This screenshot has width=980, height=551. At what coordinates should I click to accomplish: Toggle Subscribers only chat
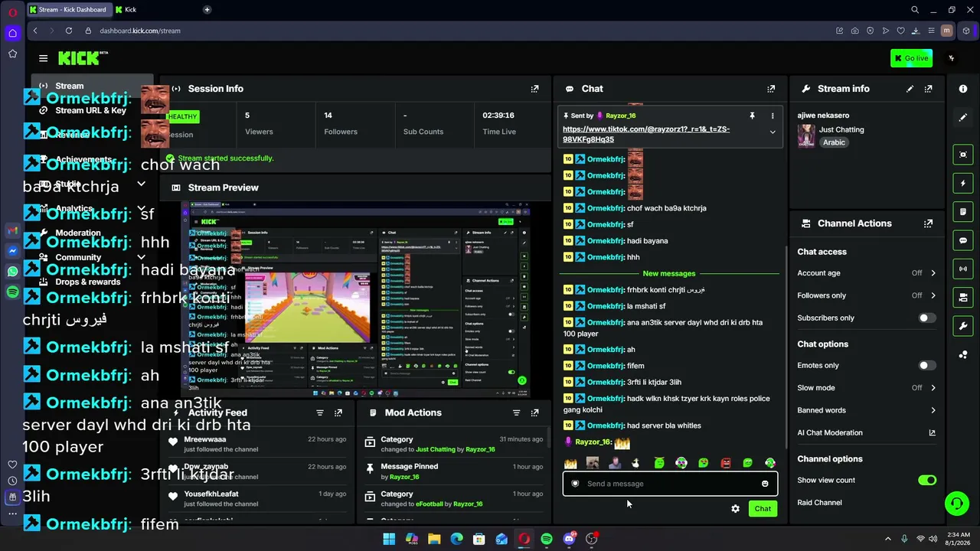pos(927,318)
